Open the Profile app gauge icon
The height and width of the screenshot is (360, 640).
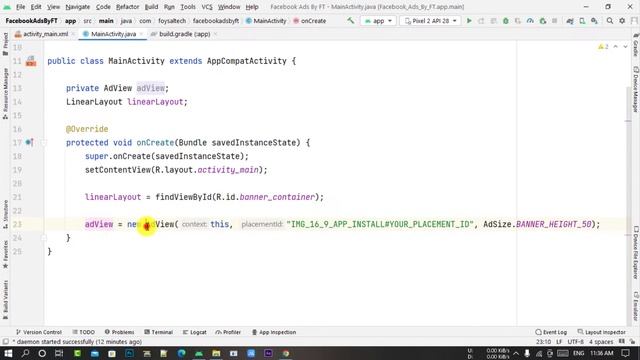(530, 20)
